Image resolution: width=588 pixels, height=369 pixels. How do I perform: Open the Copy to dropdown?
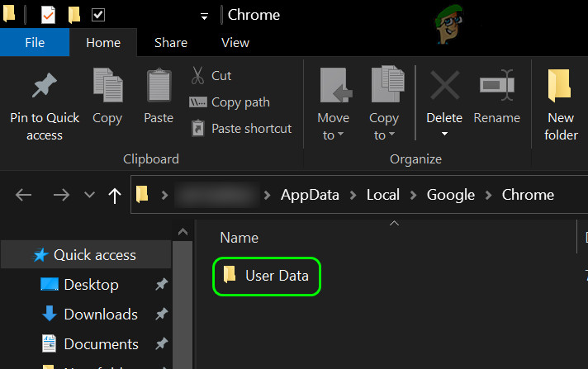coord(384,135)
